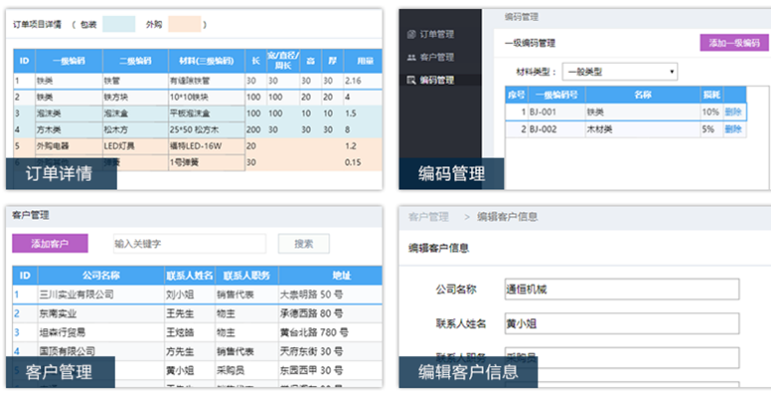Click contact name 方先生
Screen dimensions: 771x397
tap(180, 351)
